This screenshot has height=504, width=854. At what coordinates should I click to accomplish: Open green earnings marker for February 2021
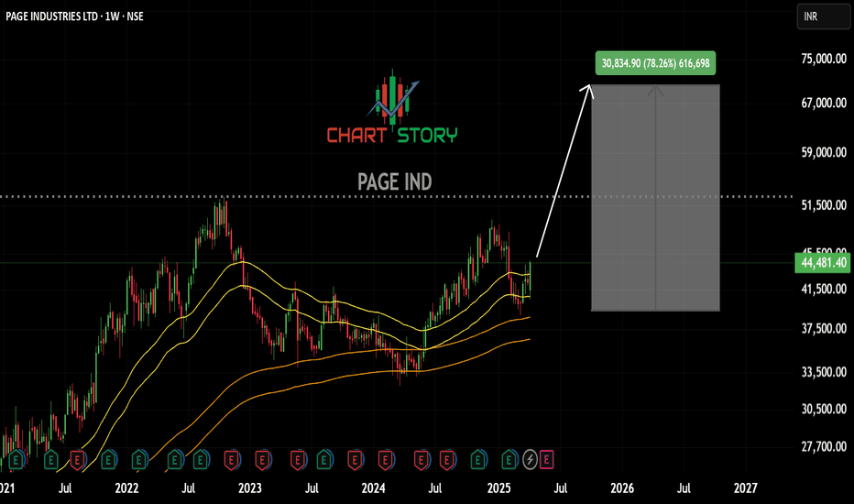click(16, 460)
